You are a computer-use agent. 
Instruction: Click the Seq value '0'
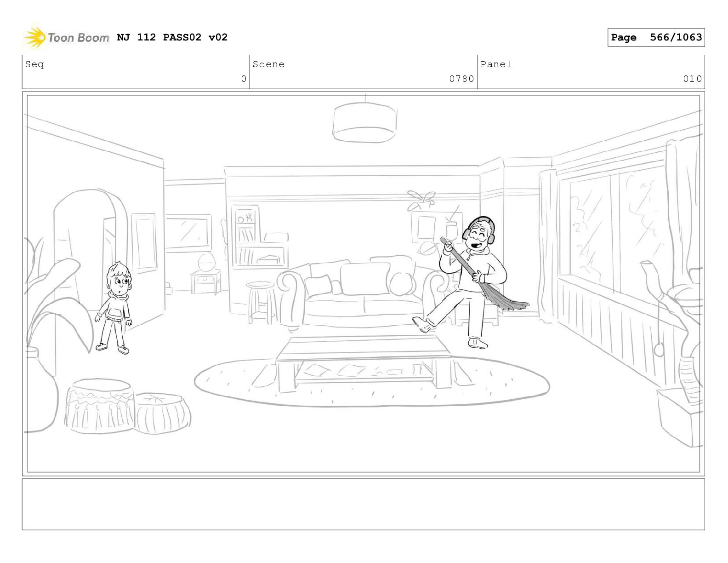[244, 79]
